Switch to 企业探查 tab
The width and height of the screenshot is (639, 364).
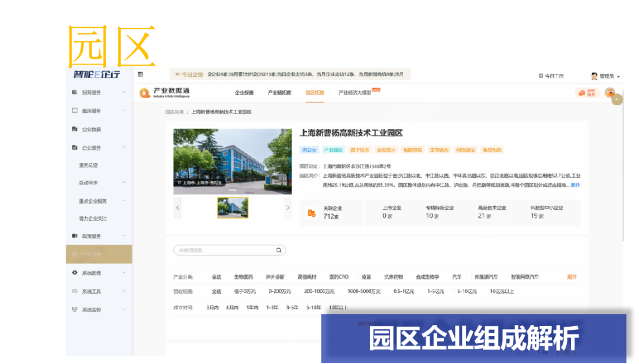tap(244, 93)
